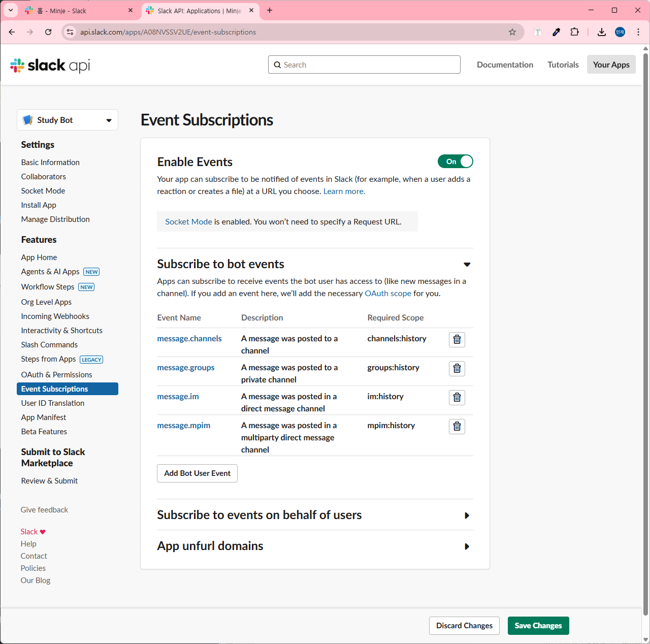Open the Collaborators settings page
The height and width of the screenshot is (644, 650).
pyautogui.click(x=44, y=177)
